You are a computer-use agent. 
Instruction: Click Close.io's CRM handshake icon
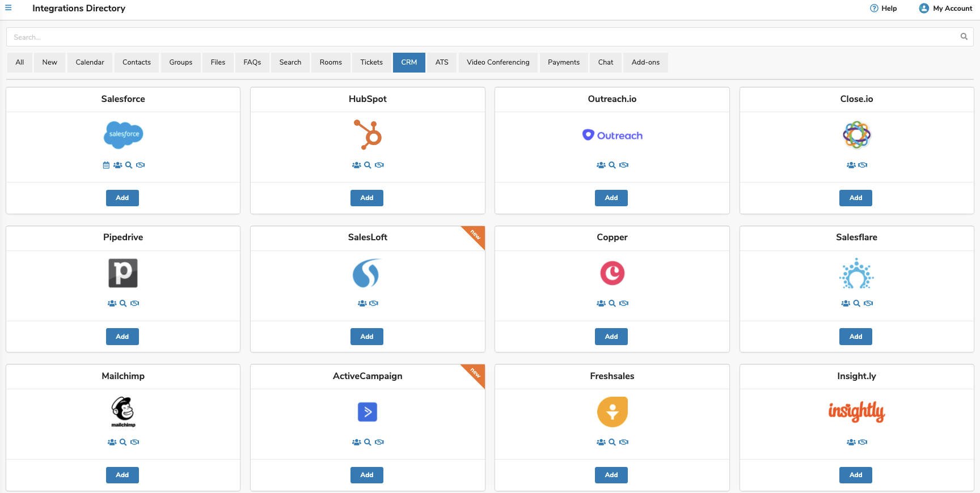point(863,165)
